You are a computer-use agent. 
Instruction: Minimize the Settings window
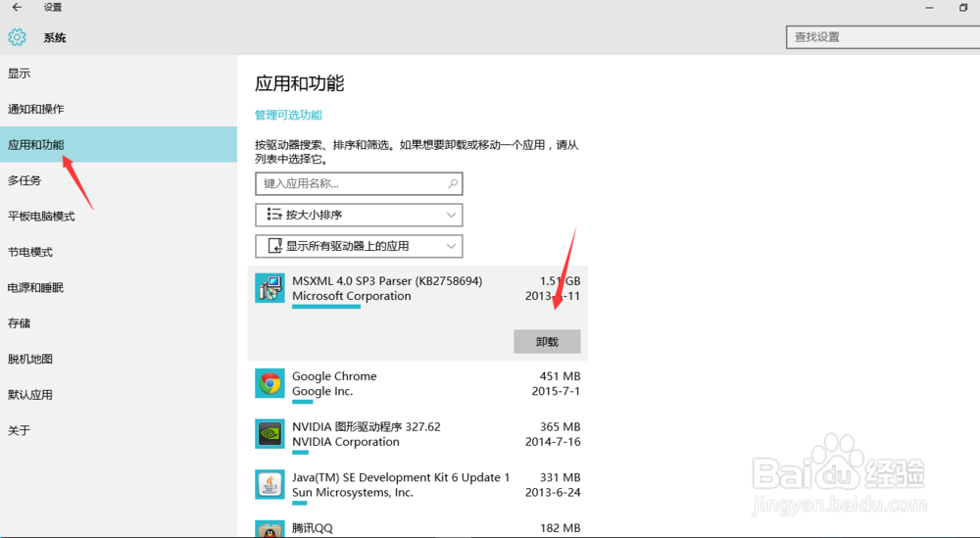click(x=929, y=8)
